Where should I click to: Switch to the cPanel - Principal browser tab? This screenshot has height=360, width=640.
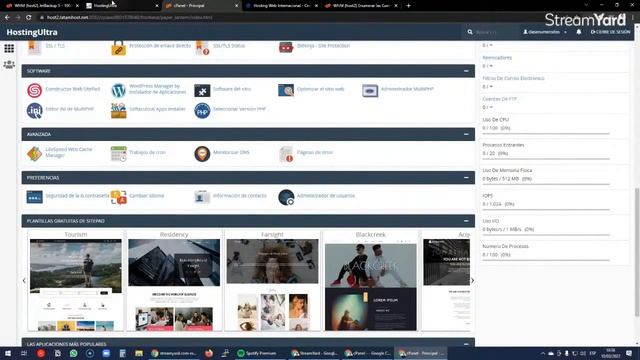click(201, 6)
